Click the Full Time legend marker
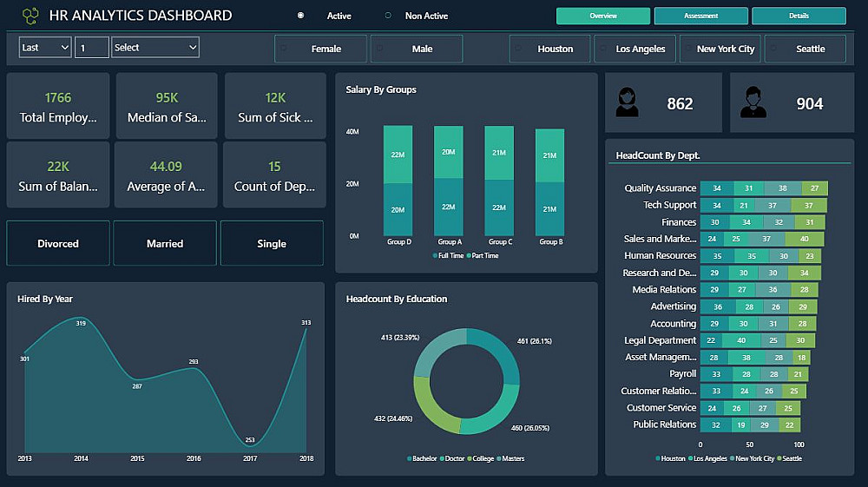The width and height of the screenshot is (868, 487). tap(435, 256)
